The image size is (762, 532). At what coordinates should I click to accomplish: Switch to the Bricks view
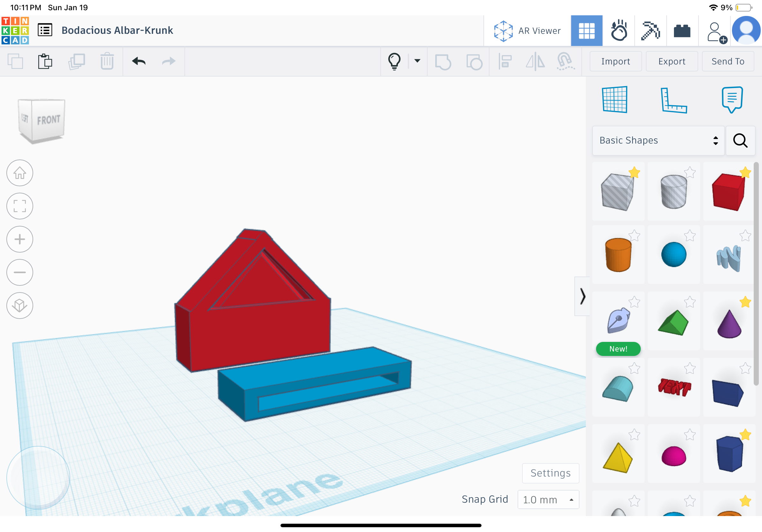point(682,31)
